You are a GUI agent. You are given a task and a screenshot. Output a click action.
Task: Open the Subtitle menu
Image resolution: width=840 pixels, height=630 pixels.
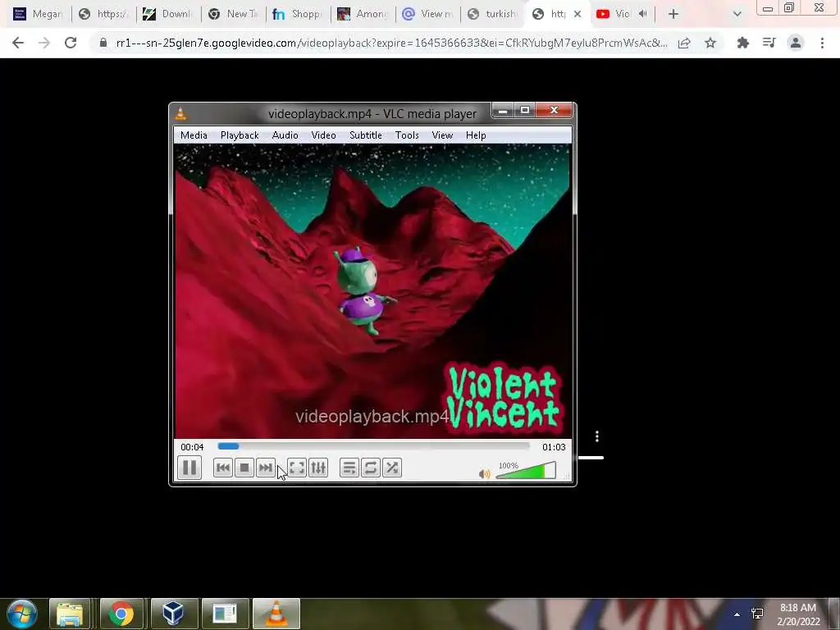tap(366, 135)
